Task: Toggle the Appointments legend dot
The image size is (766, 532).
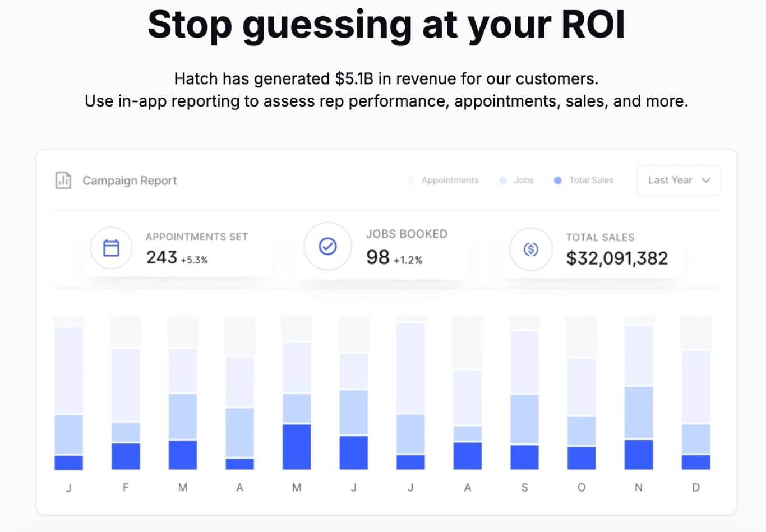Action: point(410,180)
